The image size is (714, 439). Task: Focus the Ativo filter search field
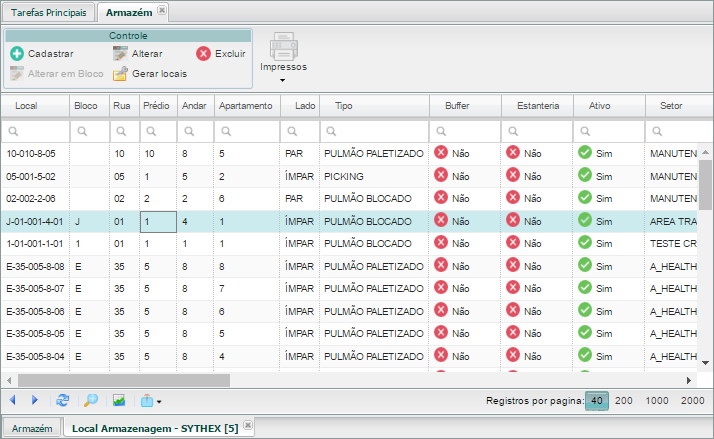609,131
